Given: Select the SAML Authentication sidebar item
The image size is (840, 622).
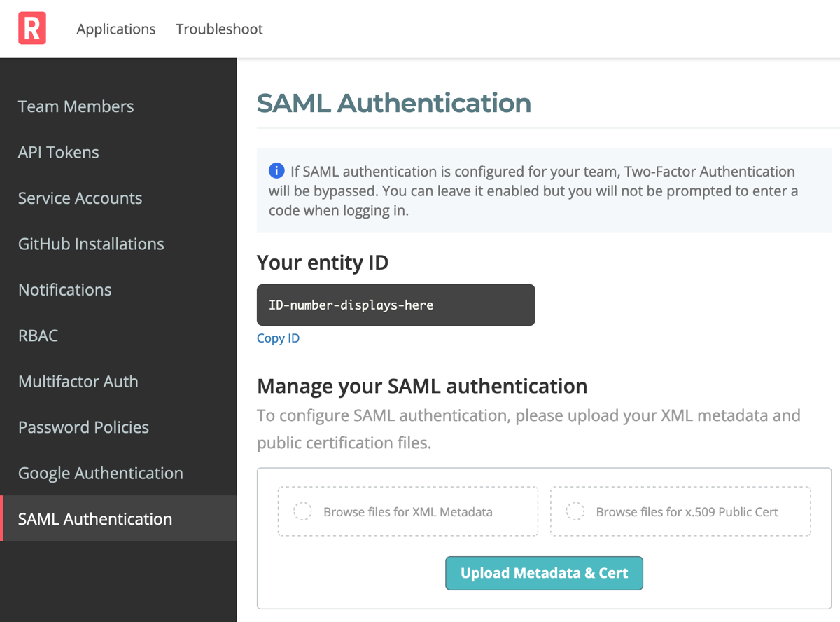Looking at the screenshot, I should click(x=95, y=518).
